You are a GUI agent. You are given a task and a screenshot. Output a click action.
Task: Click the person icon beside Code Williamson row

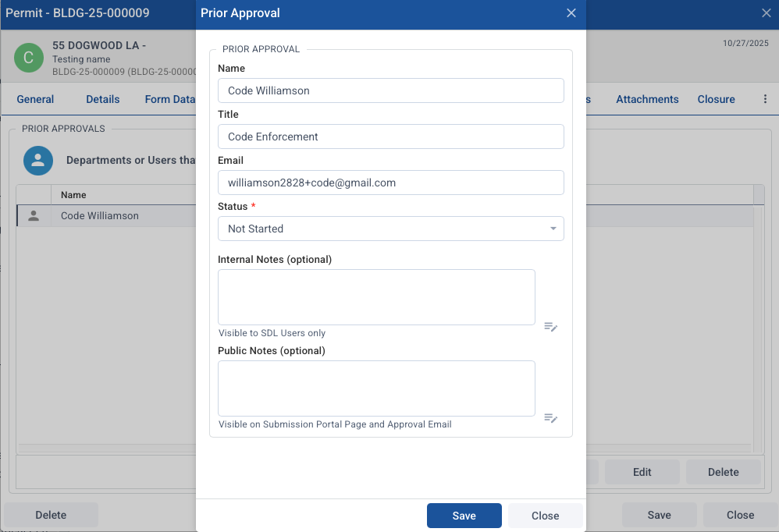pyautogui.click(x=34, y=216)
